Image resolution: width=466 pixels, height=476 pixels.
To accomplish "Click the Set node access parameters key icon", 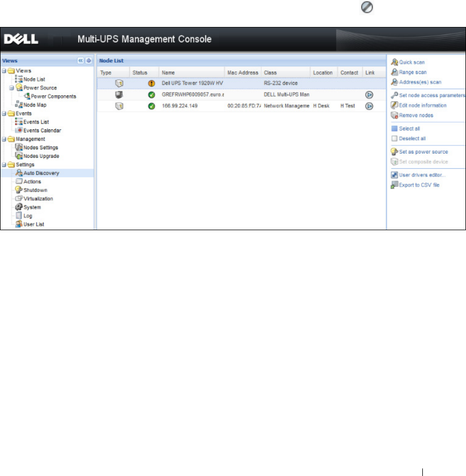I will (394, 95).
